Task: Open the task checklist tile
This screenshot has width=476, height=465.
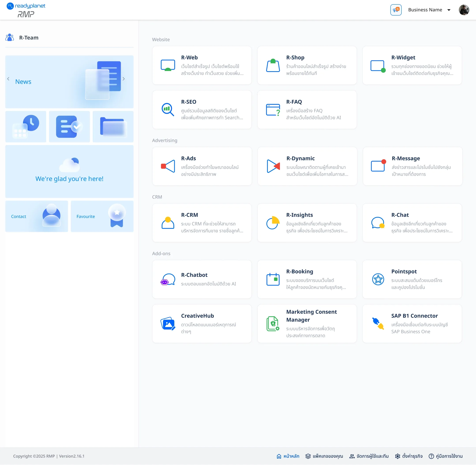Action: 69,127
